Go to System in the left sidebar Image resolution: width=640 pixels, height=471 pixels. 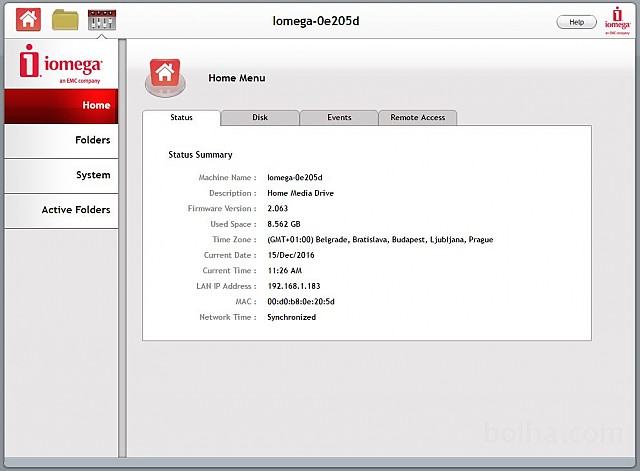pos(61,175)
